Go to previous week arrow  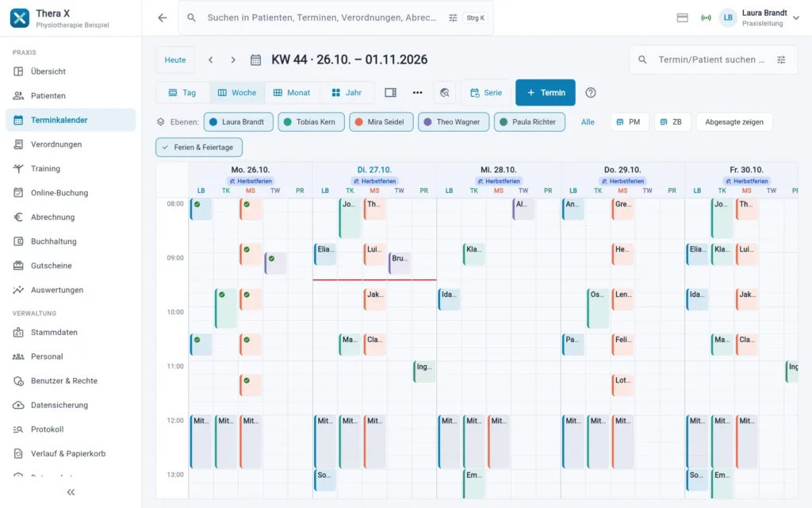[211, 60]
